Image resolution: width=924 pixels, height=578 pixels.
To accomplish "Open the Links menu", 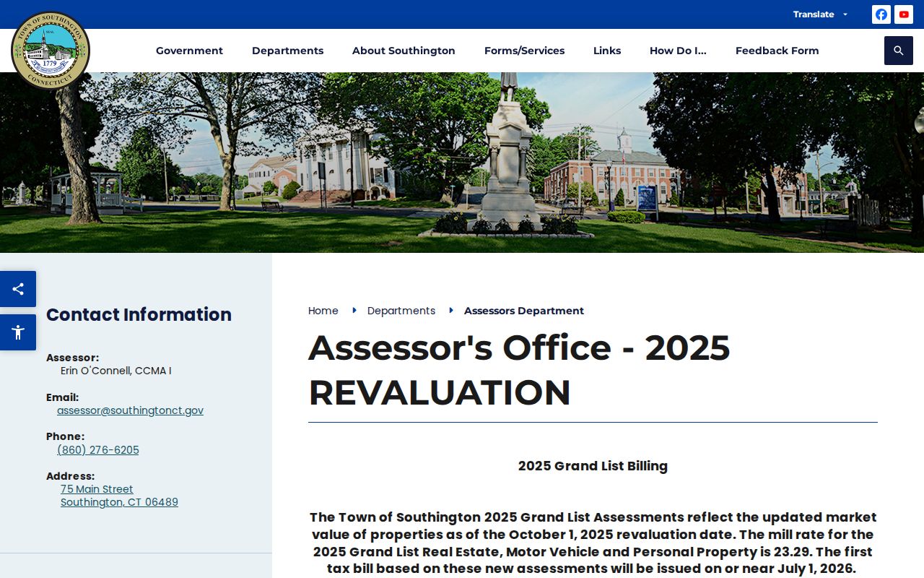I will 607,51.
